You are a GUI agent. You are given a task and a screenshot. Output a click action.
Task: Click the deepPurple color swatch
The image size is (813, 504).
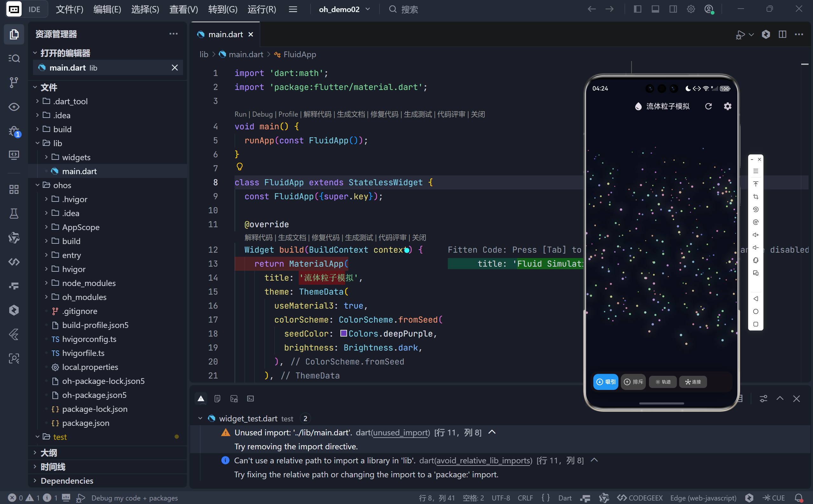tap(343, 333)
